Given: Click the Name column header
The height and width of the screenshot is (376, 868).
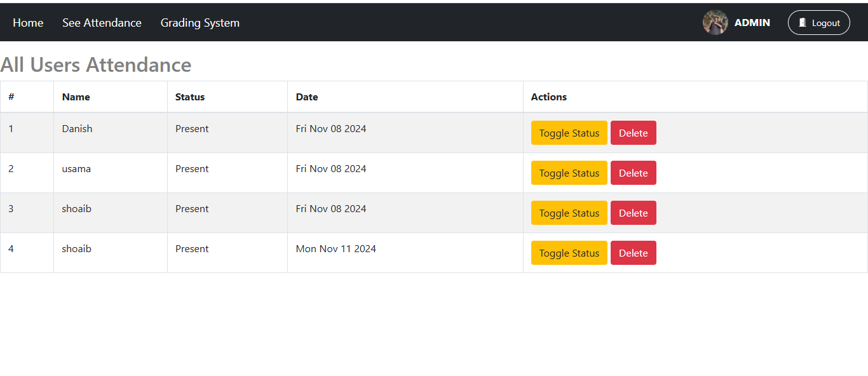Looking at the screenshot, I should click(x=76, y=97).
